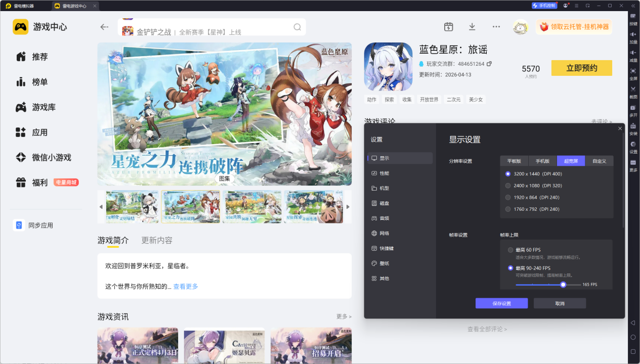Open the three-dot more options menu in header
The width and height of the screenshot is (640, 364).
[x=496, y=27]
